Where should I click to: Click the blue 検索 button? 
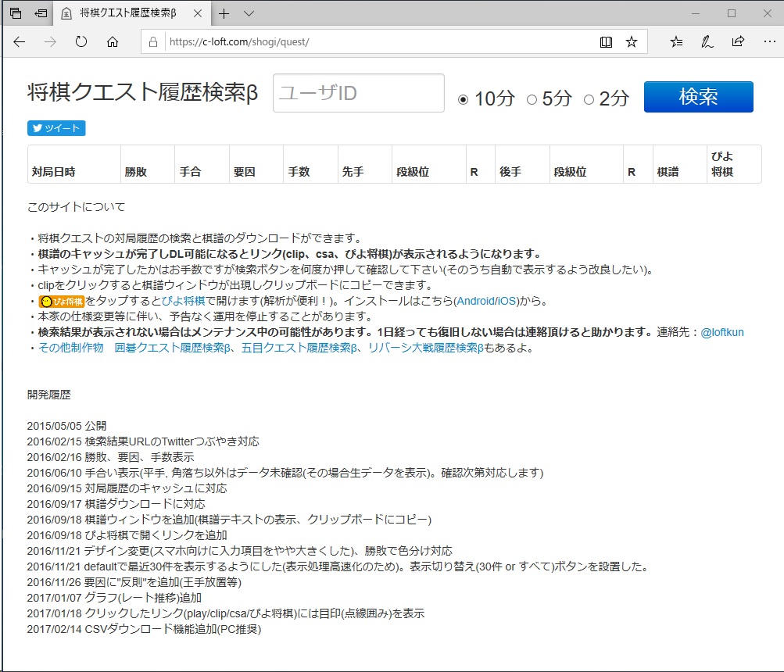(x=699, y=96)
